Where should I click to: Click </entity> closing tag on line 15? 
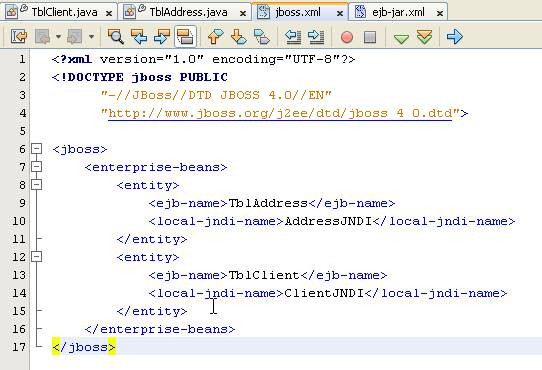(x=152, y=311)
